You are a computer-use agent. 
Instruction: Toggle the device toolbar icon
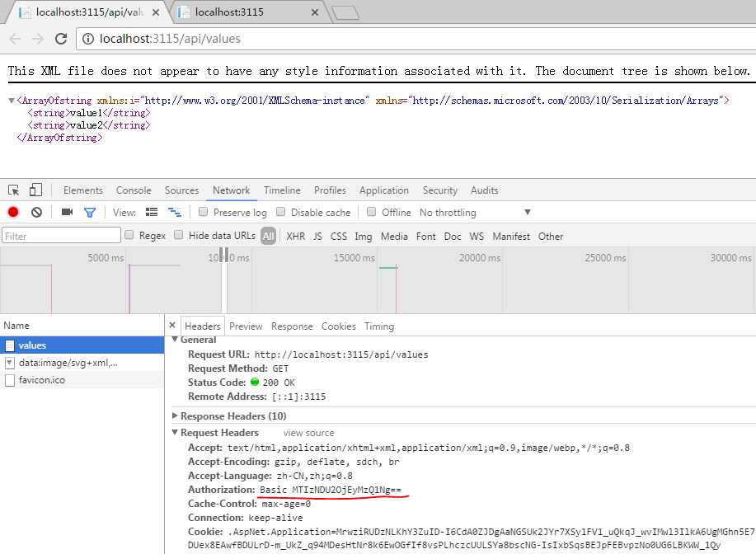pos(35,190)
